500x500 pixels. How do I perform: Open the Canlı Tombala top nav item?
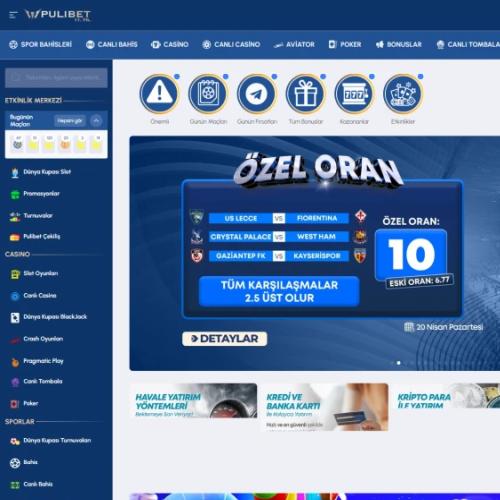coord(468,44)
